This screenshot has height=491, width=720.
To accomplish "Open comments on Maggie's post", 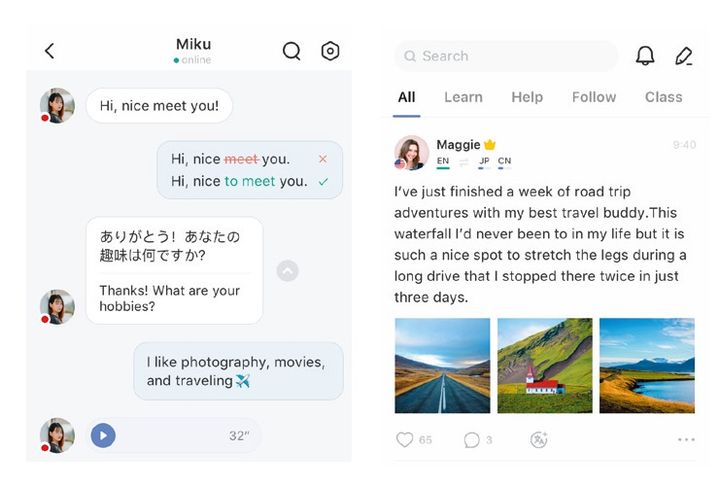I will [x=472, y=440].
